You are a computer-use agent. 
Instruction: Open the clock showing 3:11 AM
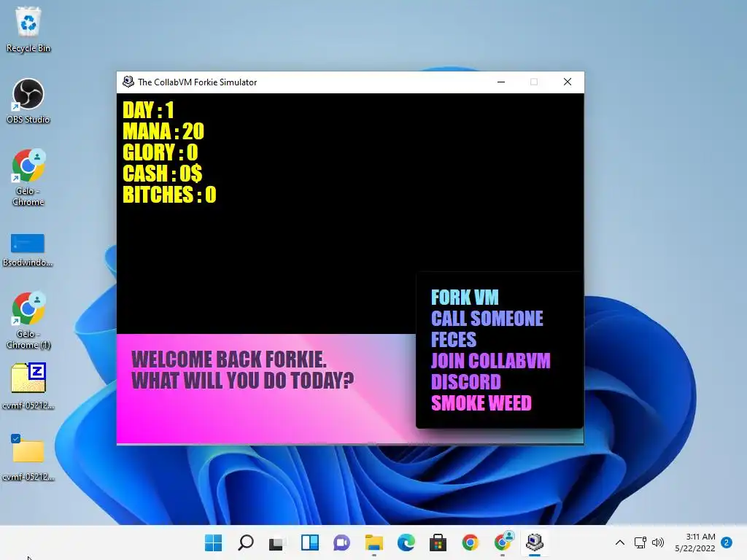(x=695, y=542)
